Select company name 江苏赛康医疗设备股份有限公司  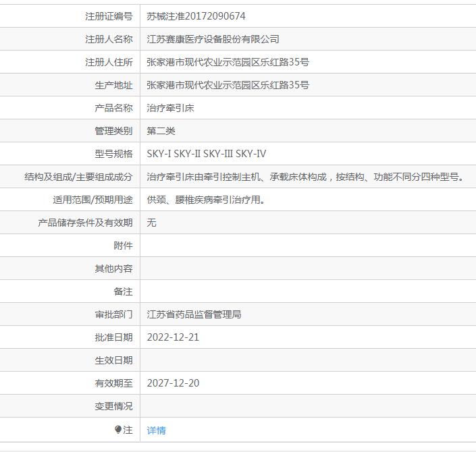213,39
